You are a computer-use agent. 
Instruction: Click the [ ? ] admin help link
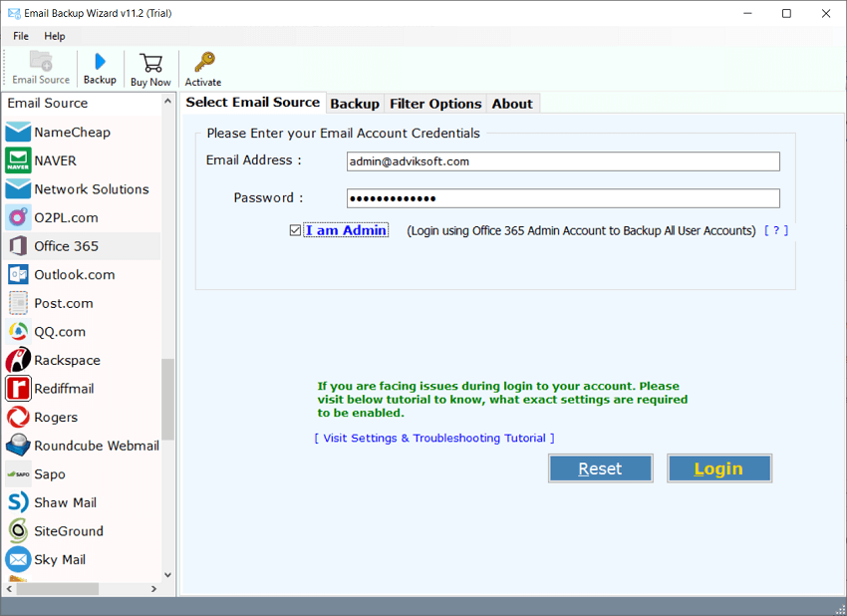coord(776,230)
